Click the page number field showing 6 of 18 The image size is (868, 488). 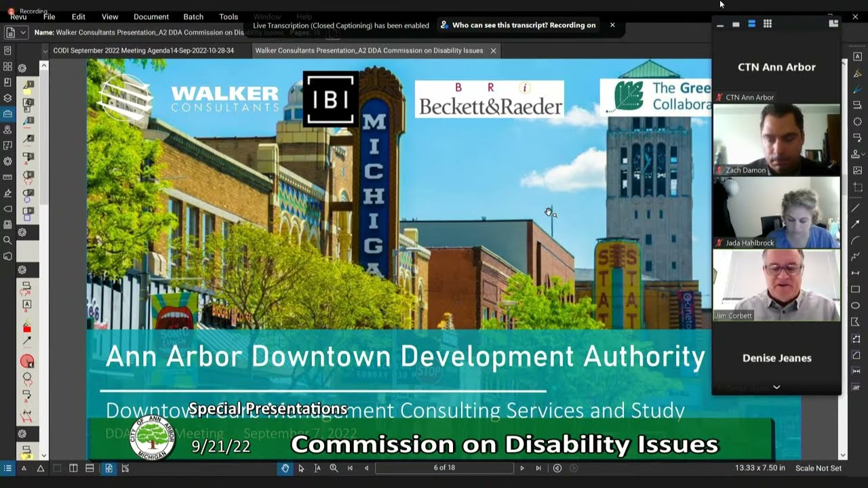445,468
